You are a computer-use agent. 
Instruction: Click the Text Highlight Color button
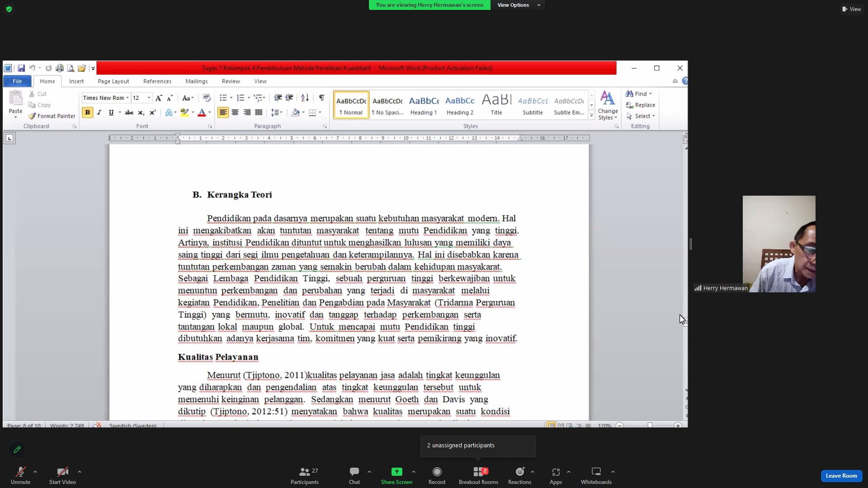tap(184, 113)
